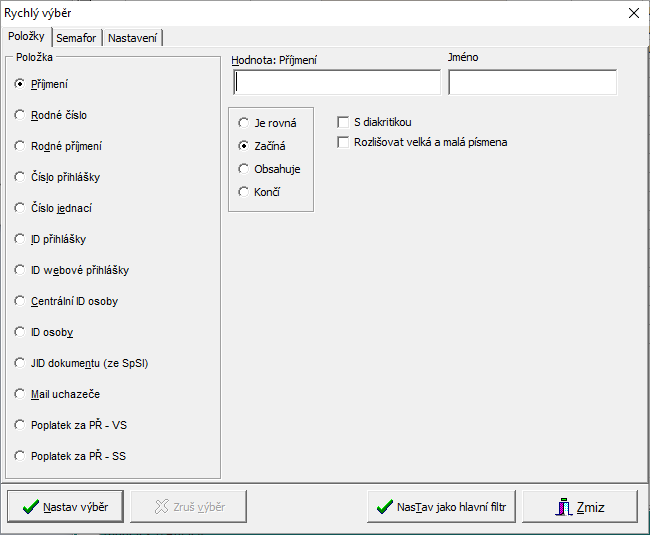Open the Nastavení tab
This screenshot has width=650, height=535.
click(132, 38)
